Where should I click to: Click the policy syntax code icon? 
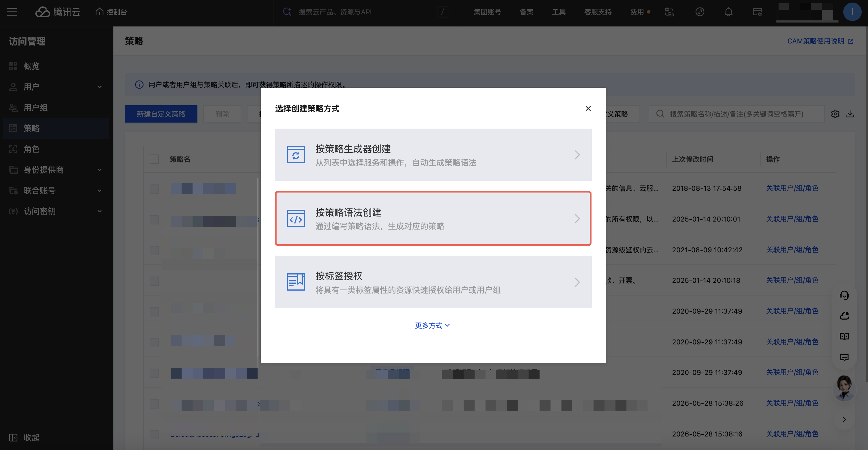coord(296,218)
